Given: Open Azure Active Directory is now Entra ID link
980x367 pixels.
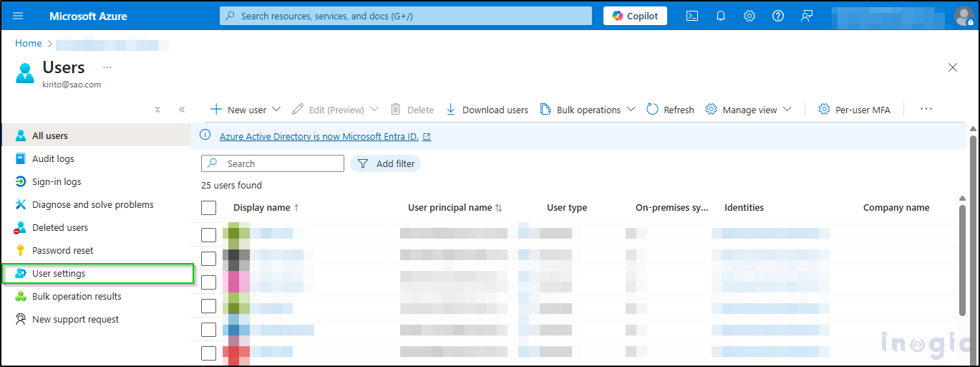Looking at the screenshot, I should 325,136.
